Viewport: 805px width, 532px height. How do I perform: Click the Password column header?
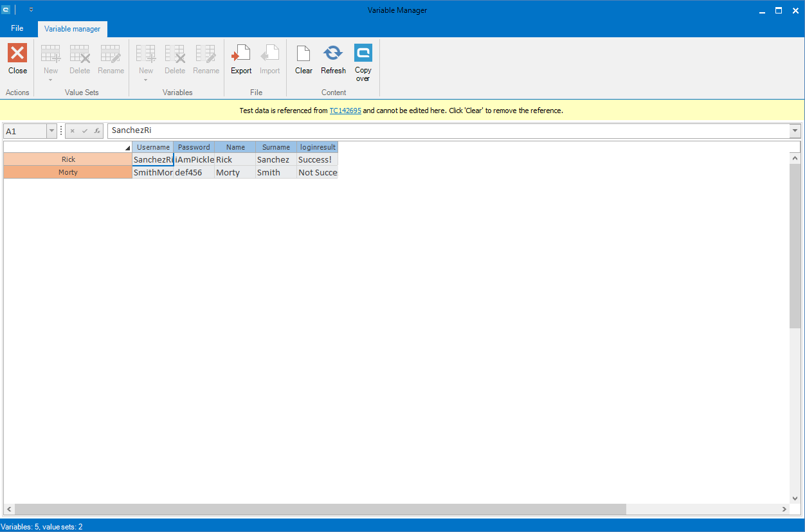(194, 147)
